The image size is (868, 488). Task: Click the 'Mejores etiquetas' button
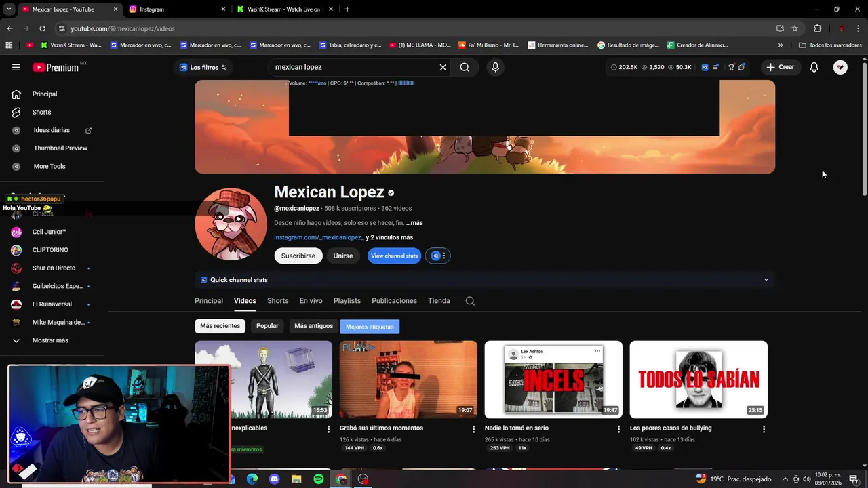370,327
